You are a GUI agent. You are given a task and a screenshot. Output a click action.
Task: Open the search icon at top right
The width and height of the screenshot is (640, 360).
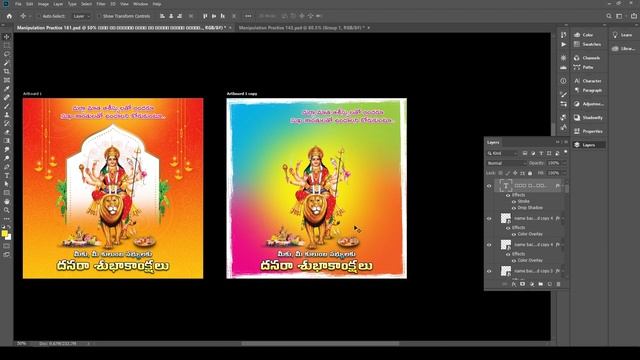click(x=609, y=16)
